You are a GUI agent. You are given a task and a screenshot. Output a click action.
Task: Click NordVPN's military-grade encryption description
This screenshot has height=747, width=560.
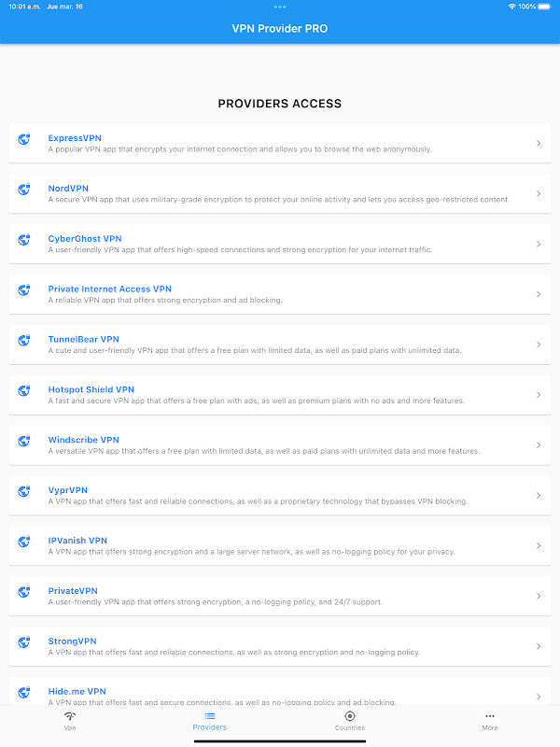(x=279, y=200)
